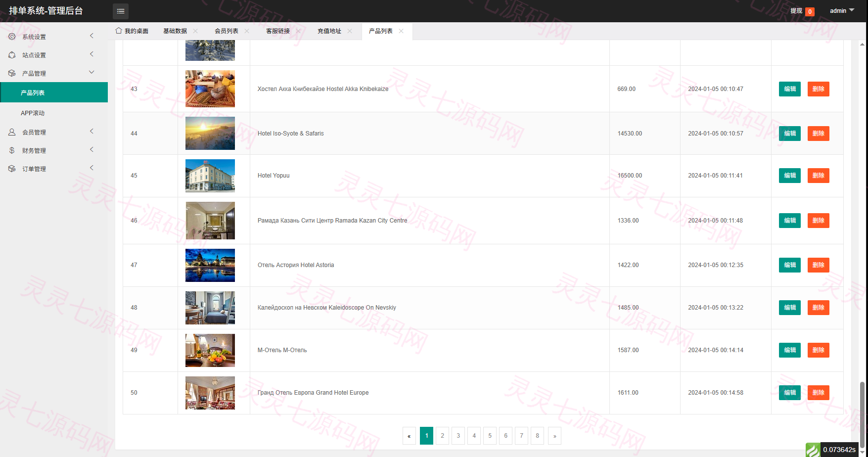
Task: Go to the next page with » button
Action: pos(555,436)
